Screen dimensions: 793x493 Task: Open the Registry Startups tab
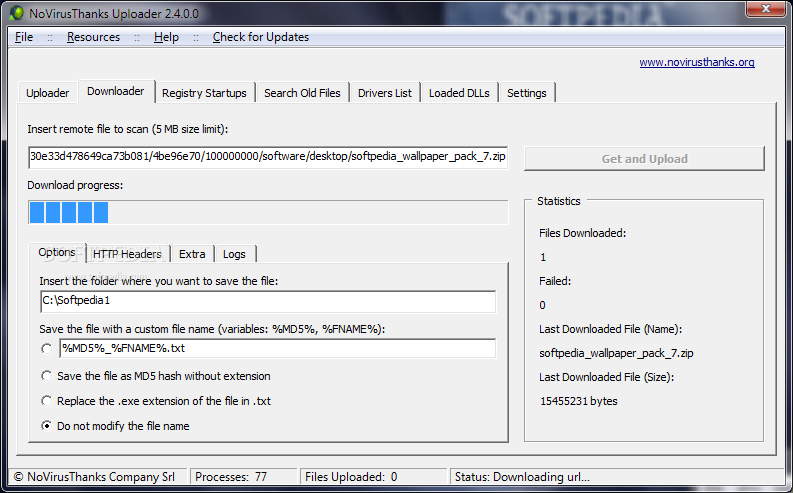coord(204,93)
